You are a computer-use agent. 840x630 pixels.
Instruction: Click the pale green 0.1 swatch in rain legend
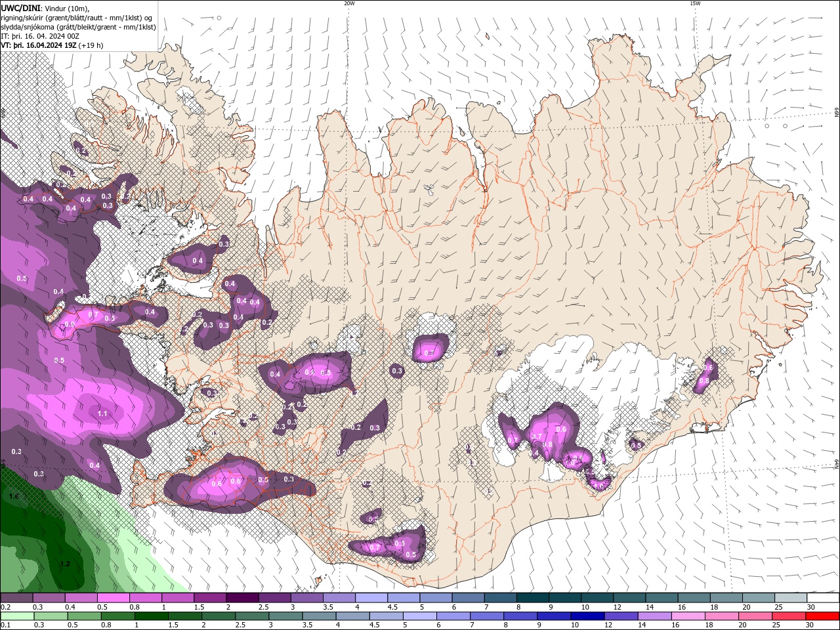click(x=16, y=616)
